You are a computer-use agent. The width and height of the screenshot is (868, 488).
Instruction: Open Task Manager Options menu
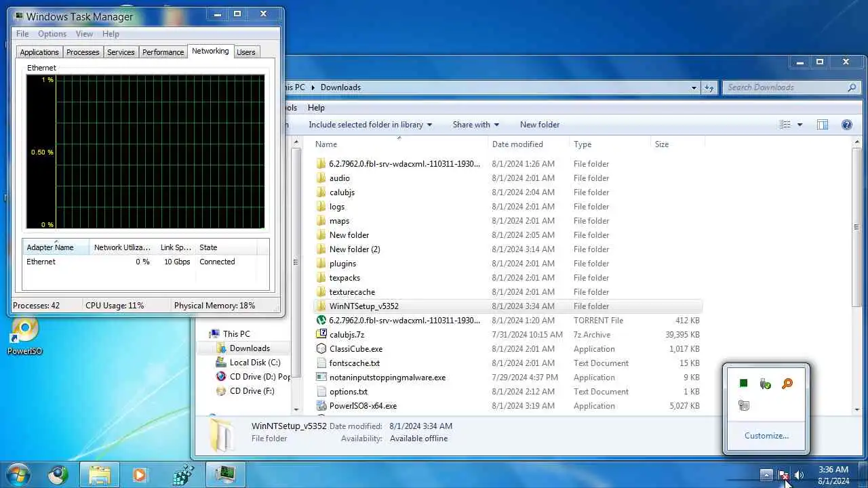52,34
